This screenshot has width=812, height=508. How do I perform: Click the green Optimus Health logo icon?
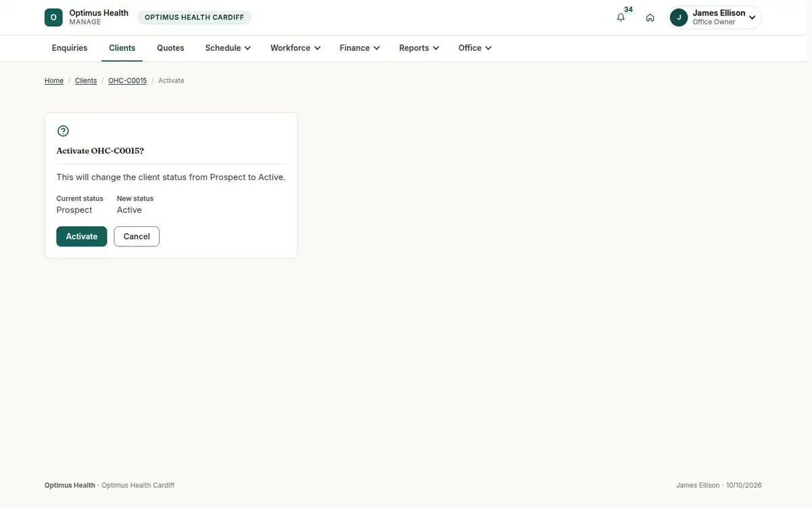(x=53, y=18)
